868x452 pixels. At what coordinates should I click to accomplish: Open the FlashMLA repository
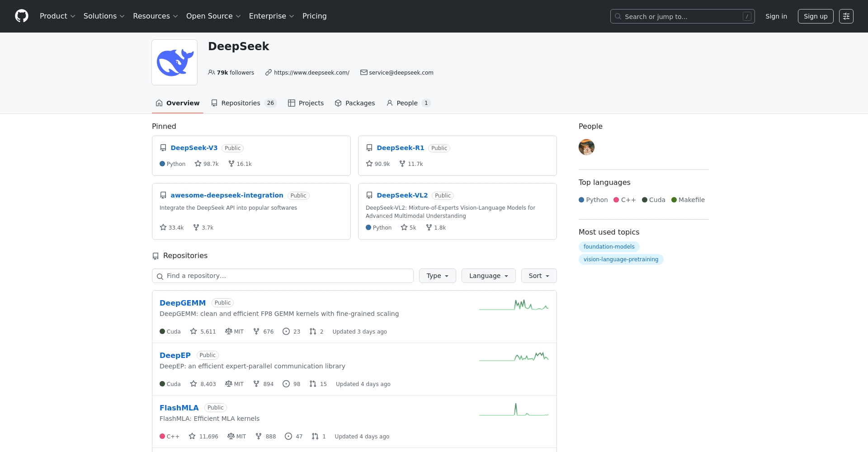click(179, 408)
